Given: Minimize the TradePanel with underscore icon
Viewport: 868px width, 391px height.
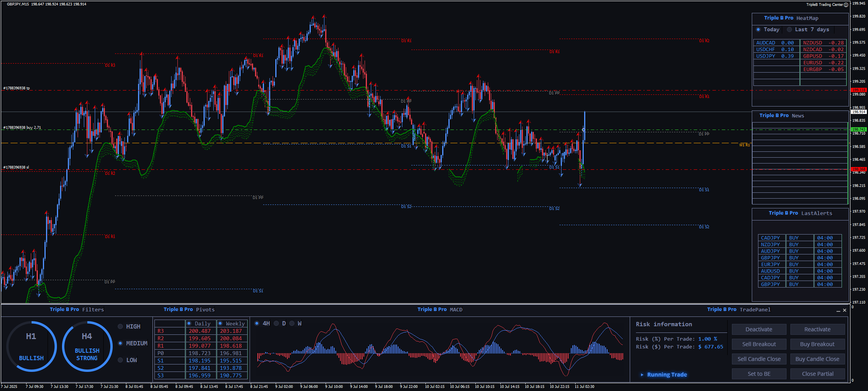Looking at the screenshot, I should tap(838, 311).
